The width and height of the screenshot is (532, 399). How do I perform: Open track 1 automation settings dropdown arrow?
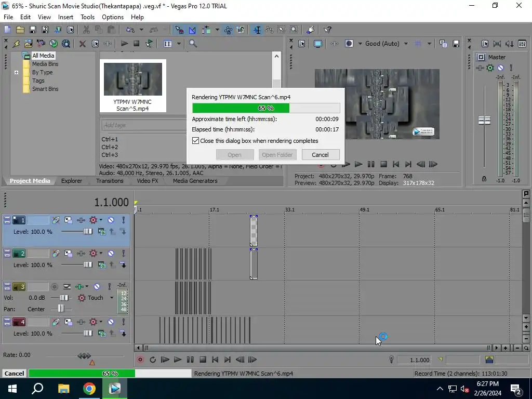pyautogui.click(x=101, y=220)
